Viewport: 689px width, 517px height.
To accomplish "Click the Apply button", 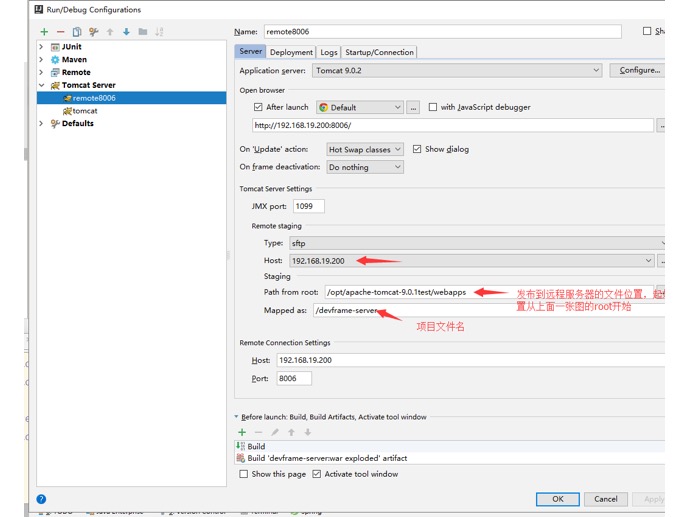I will click(650, 499).
